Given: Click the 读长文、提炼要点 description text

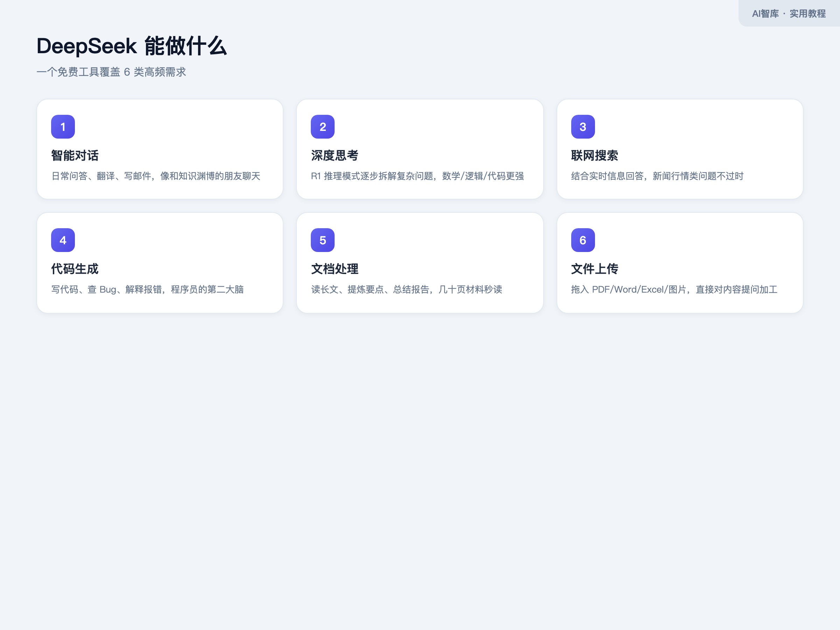Looking at the screenshot, I should coord(407,290).
